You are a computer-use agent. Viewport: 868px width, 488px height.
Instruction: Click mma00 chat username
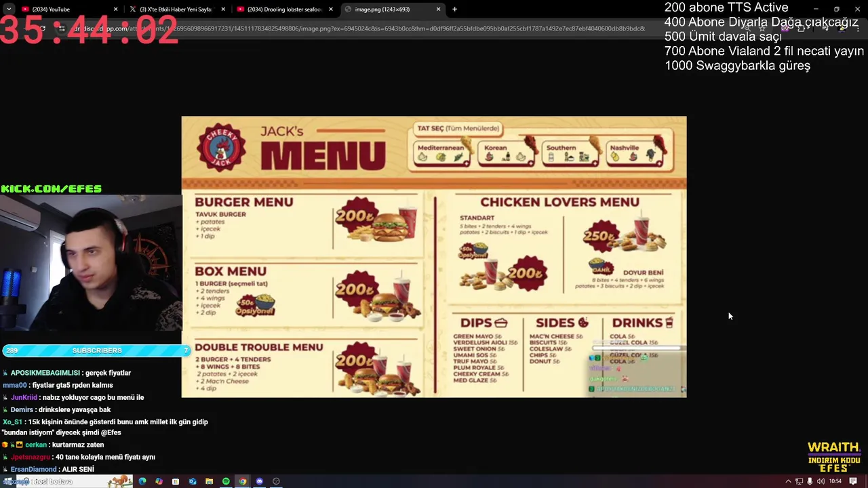[x=14, y=385]
